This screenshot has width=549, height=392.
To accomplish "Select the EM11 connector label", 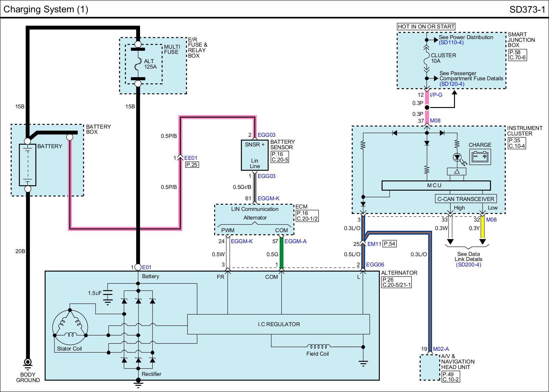I will pos(374,244).
